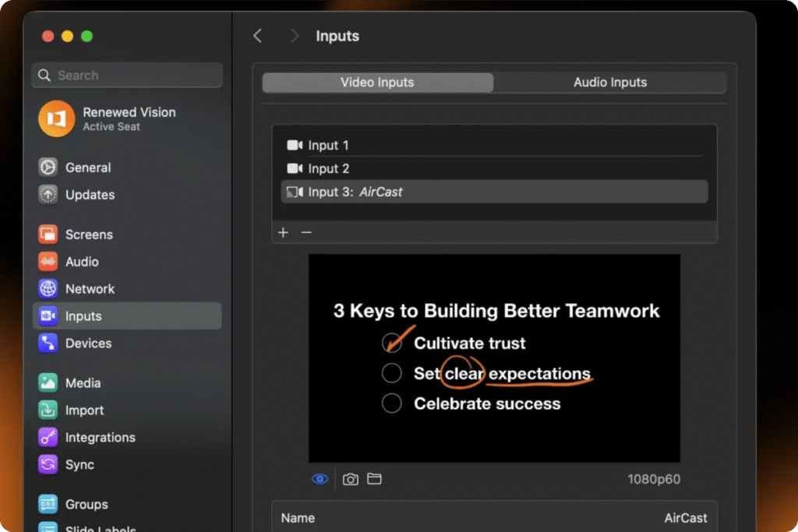
Task: Click the eye preview visibility toggle
Action: 320,479
